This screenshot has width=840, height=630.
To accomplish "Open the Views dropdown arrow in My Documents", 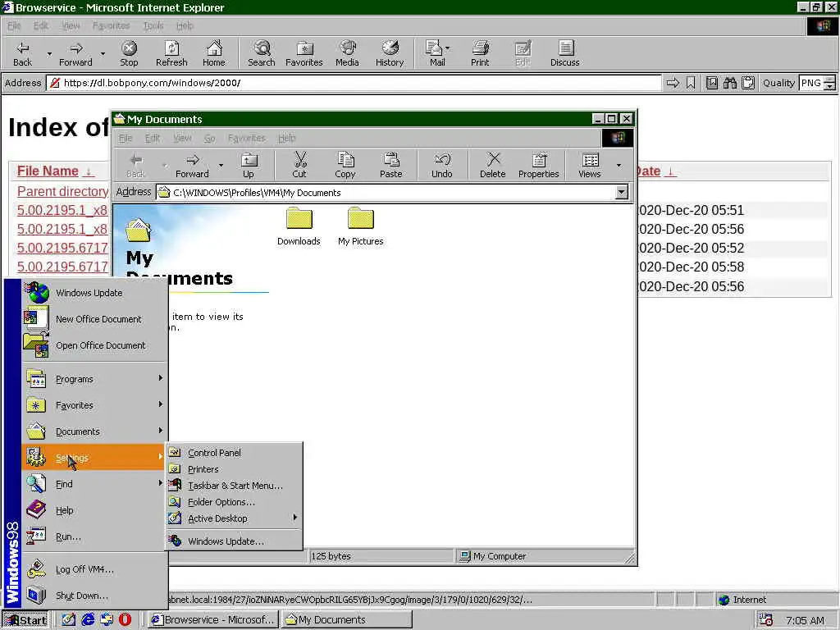I will [x=619, y=165].
